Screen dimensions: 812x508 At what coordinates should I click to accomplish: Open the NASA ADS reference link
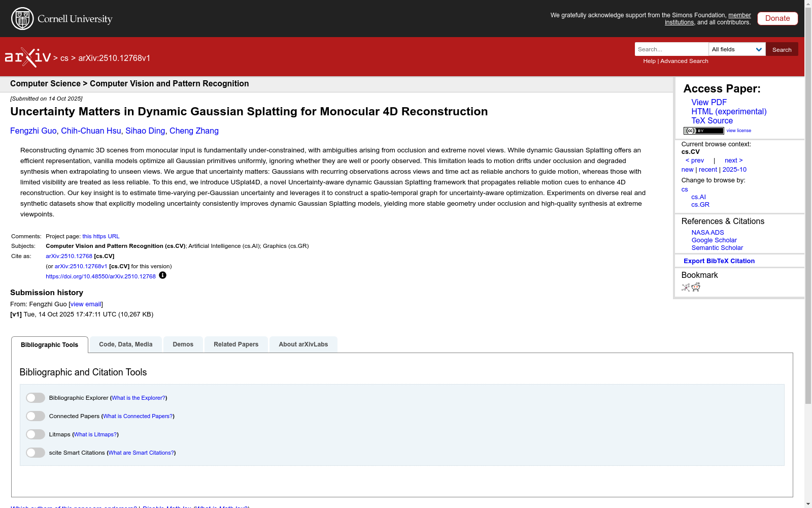[x=707, y=233]
